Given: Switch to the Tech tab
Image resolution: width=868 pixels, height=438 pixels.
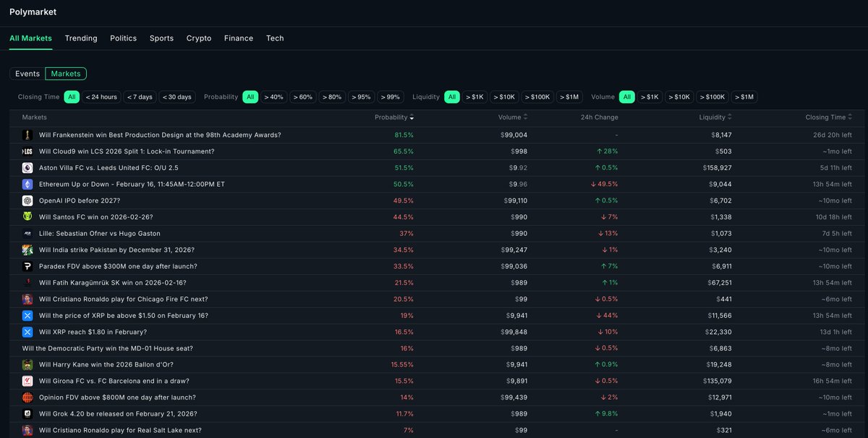Looking at the screenshot, I should point(275,38).
